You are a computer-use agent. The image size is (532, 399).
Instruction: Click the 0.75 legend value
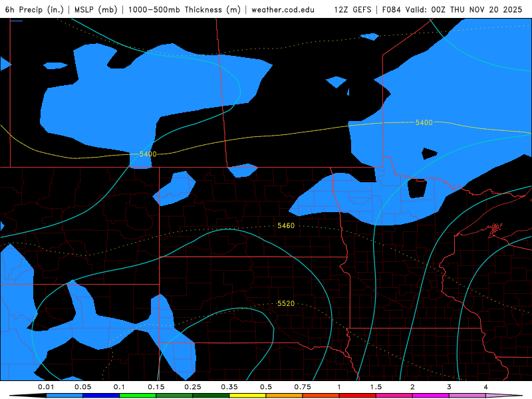coord(303,387)
